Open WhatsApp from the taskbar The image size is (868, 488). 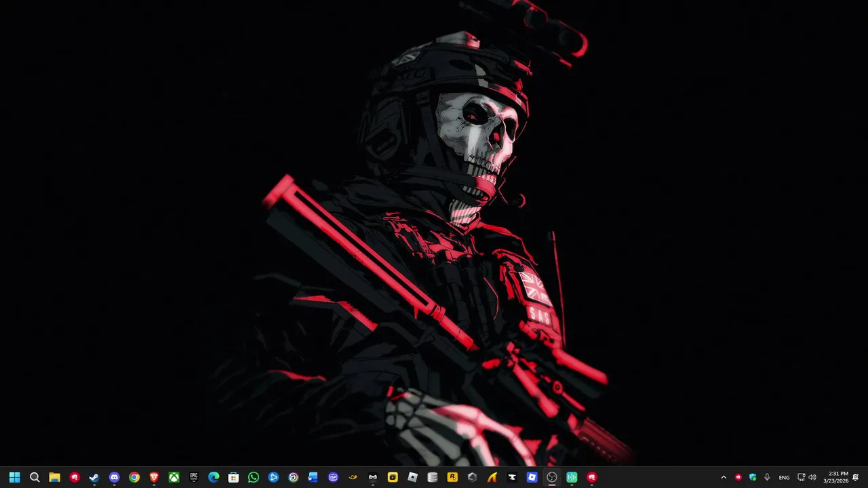coord(254,477)
